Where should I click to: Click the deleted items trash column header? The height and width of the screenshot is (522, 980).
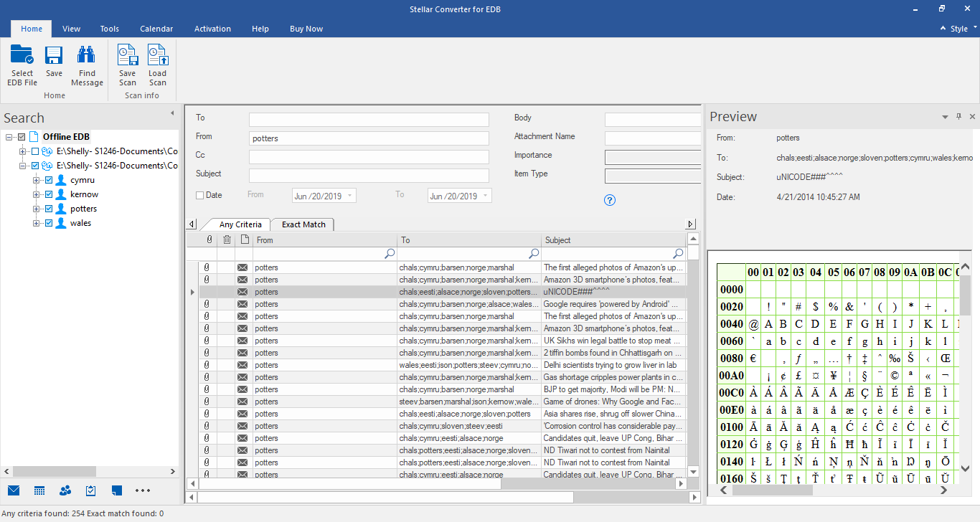[227, 240]
